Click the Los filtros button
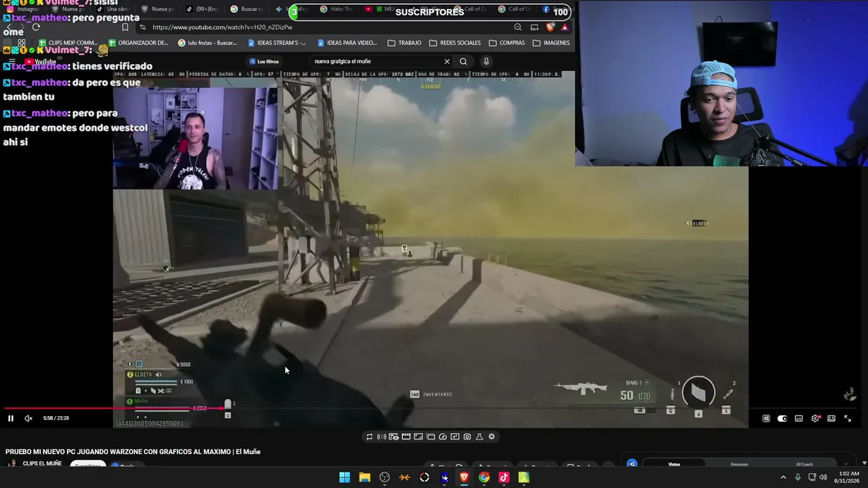The width and height of the screenshot is (868, 488). [x=264, y=62]
